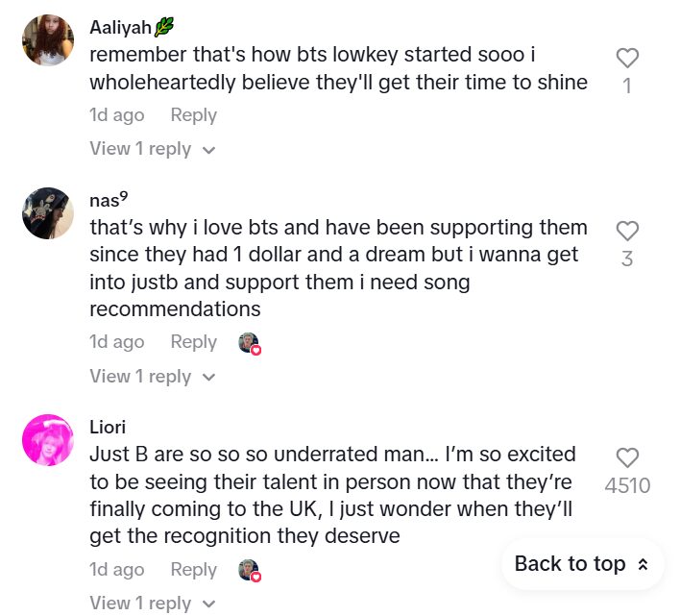
Task: Open Liori's pink profile avatar
Action: pos(48,440)
